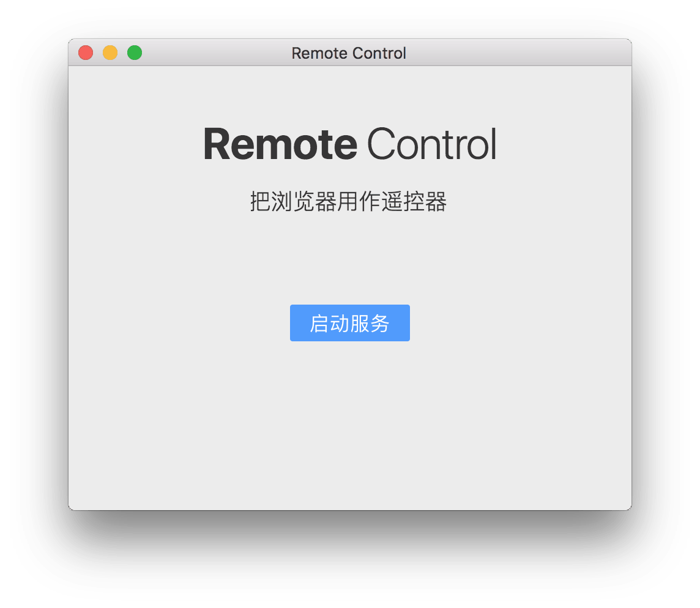Screen dimensions: 700x608
Task: Close the Remote Control window
Action: click(86, 53)
